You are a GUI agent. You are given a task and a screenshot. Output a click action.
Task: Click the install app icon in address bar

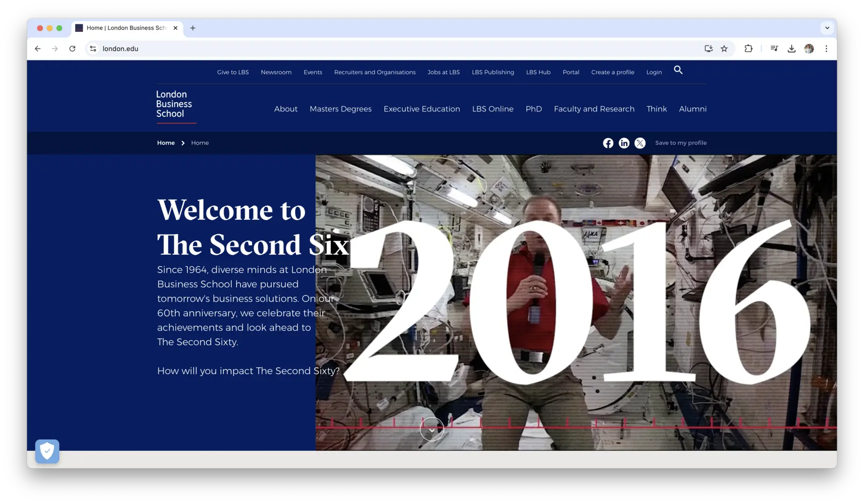click(x=708, y=49)
